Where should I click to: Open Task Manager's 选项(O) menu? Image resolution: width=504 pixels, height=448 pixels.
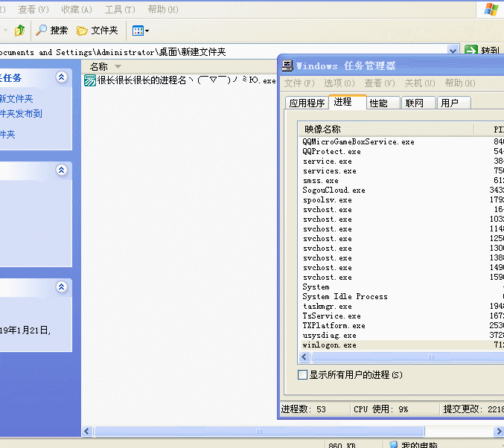[x=339, y=83]
